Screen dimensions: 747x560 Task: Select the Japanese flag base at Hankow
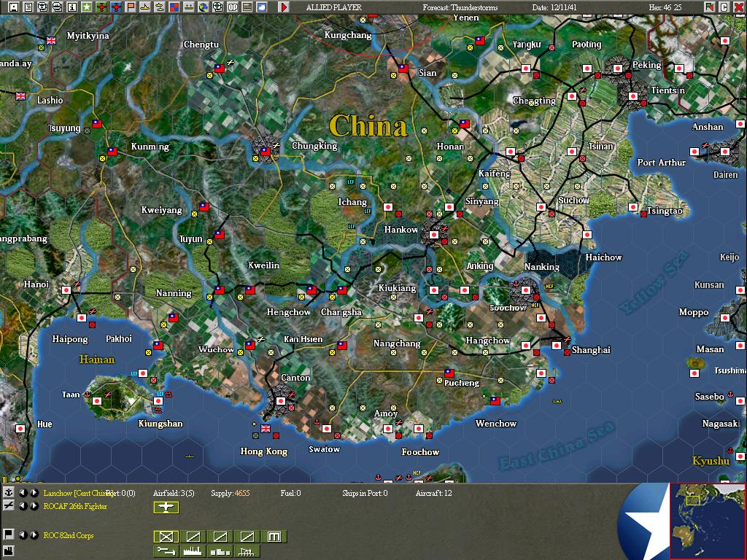[x=433, y=235]
